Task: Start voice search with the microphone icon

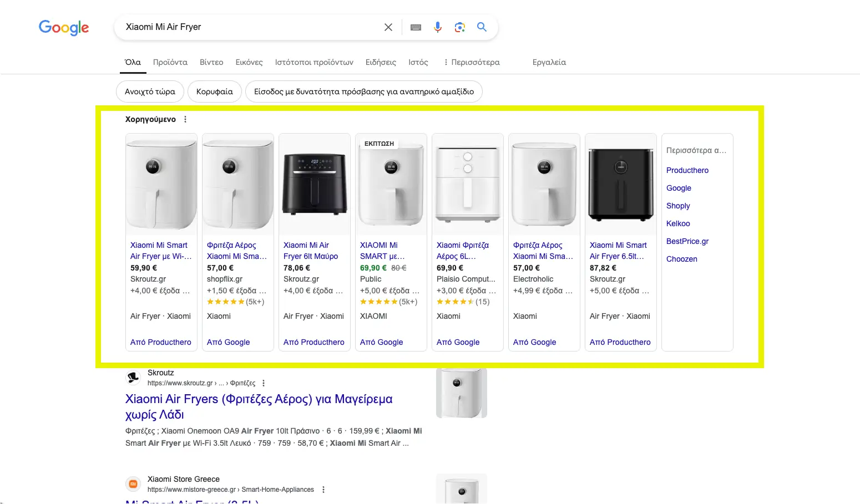Action: coord(438,27)
